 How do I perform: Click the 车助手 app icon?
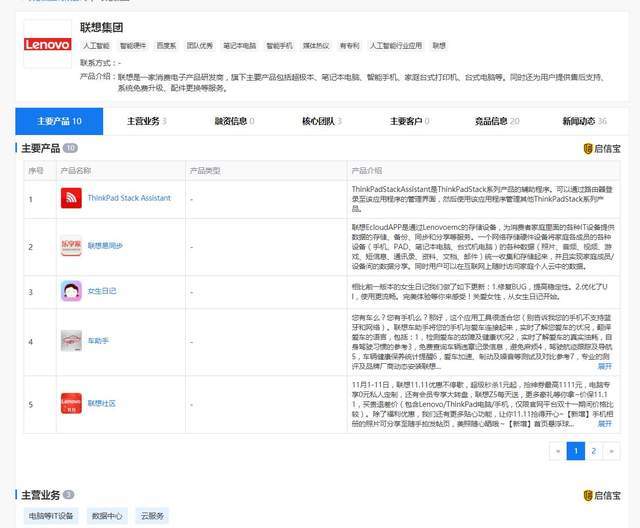[71, 341]
